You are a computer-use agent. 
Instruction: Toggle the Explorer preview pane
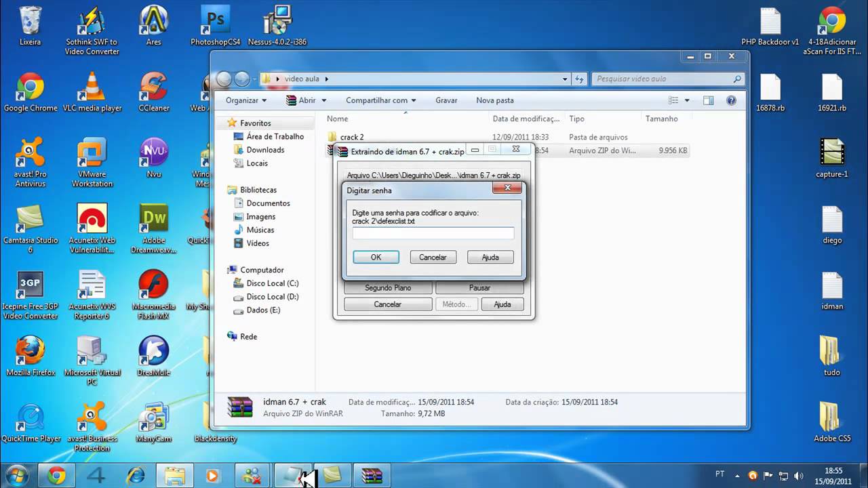[x=708, y=100]
